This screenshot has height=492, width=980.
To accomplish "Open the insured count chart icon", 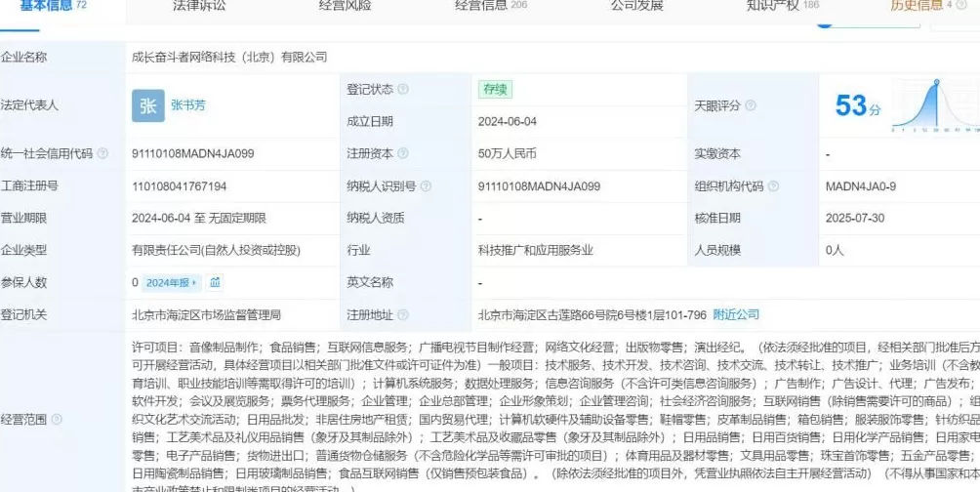I will (x=215, y=282).
